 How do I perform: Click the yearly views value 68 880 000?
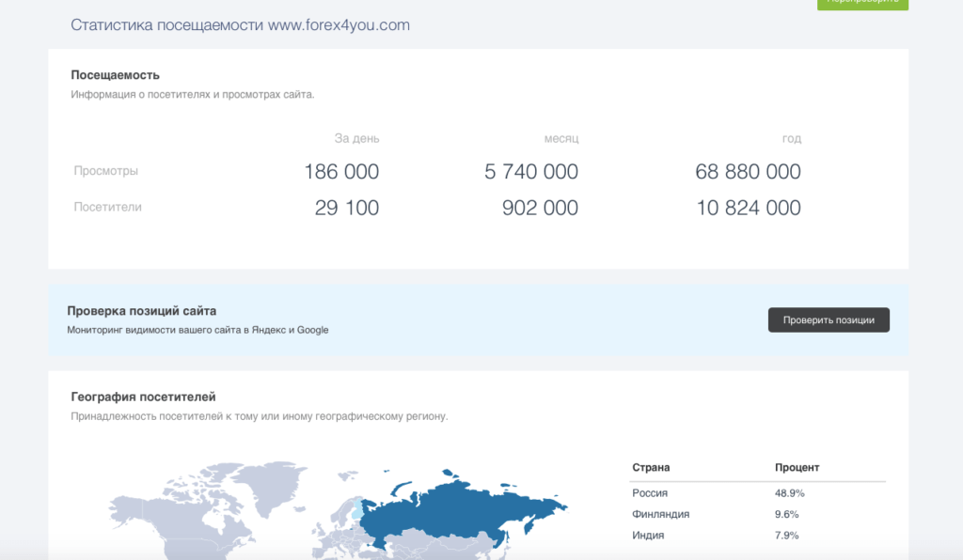point(748,172)
